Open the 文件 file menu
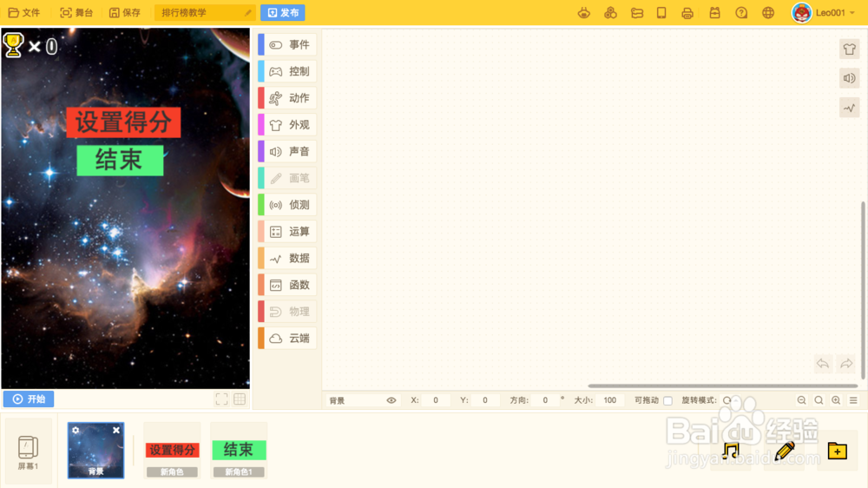868x488 pixels. click(x=24, y=12)
